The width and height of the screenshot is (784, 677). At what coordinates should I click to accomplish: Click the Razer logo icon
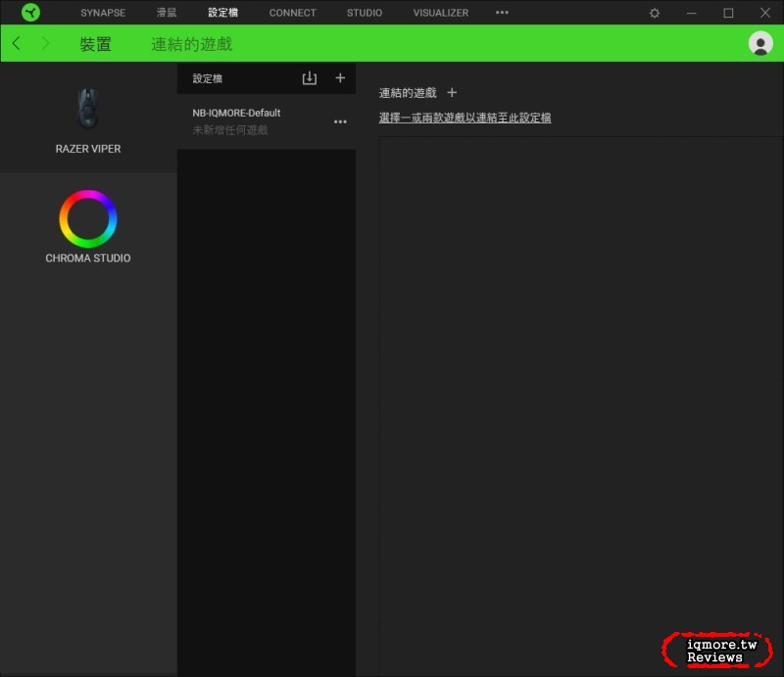[x=29, y=13]
